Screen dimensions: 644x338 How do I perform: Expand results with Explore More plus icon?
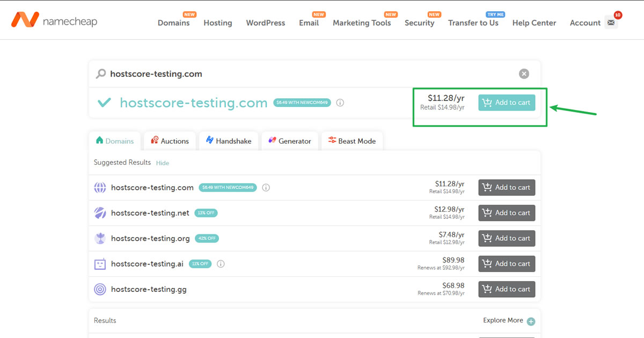(x=531, y=321)
